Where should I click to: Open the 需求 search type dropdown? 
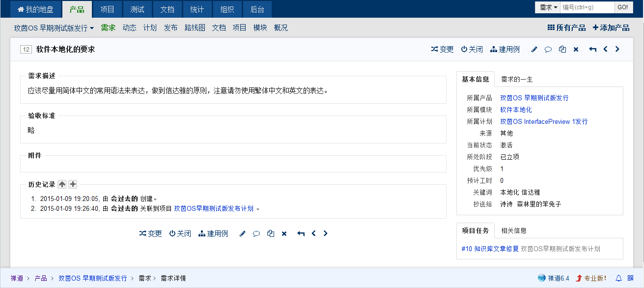(x=548, y=7)
